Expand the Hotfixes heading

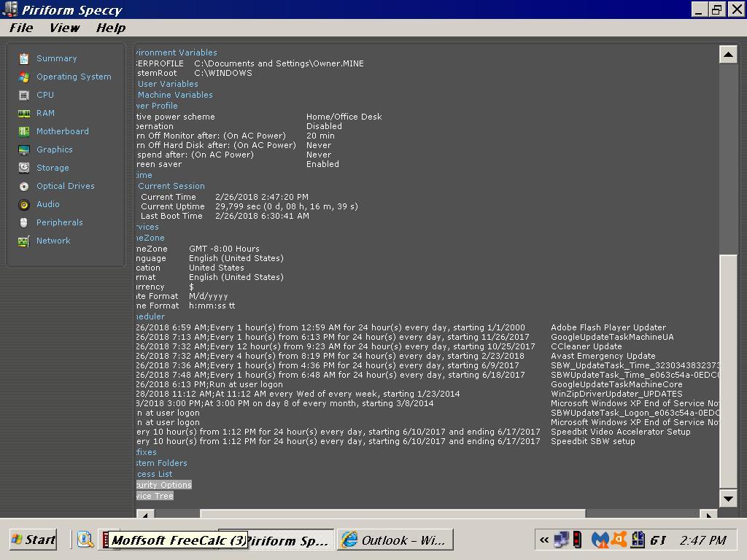[146, 452]
